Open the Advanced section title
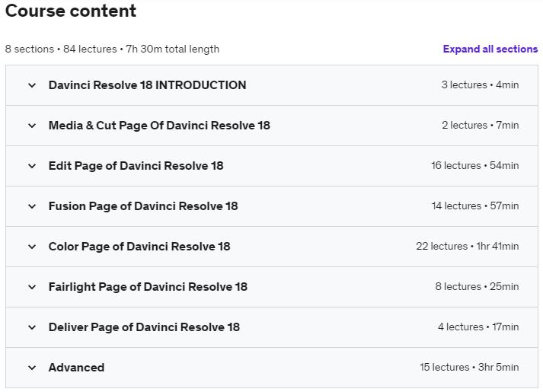 coord(76,368)
